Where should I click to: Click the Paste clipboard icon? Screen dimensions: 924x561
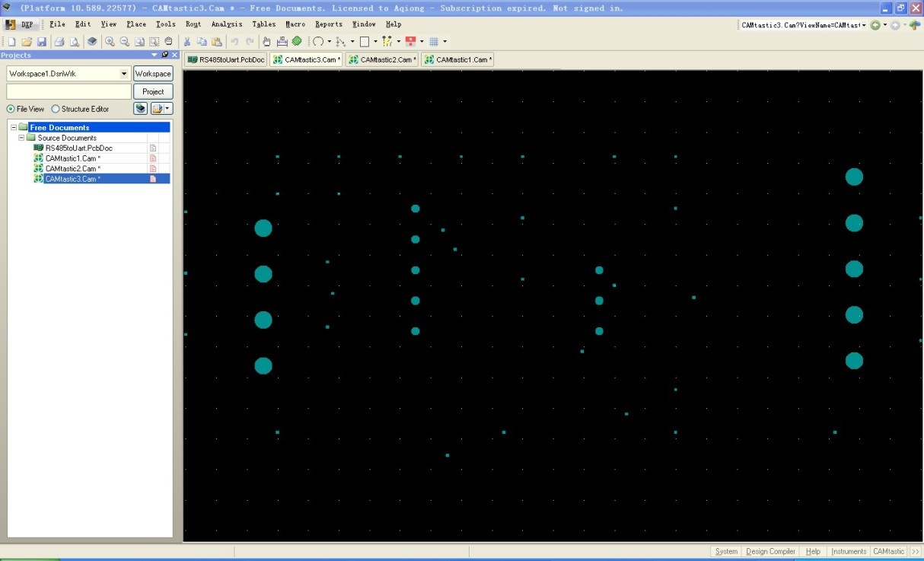point(217,41)
